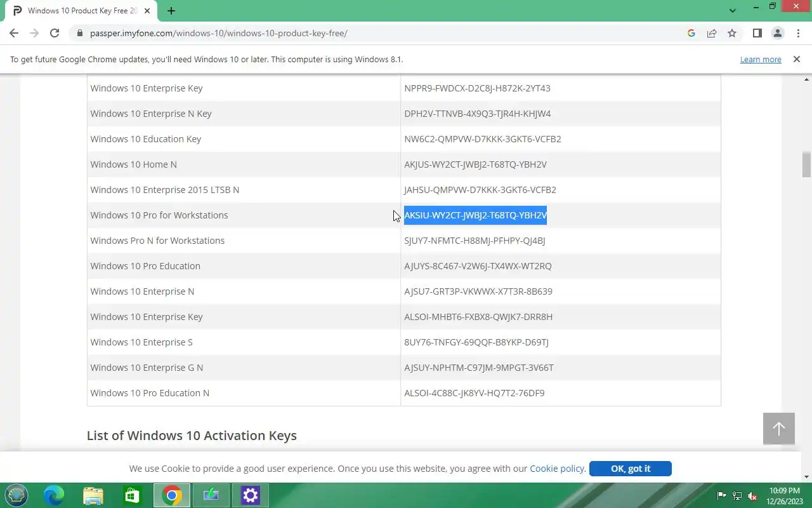The height and width of the screenshot is (508, 812).
Task: Click key ALSOI-4C88C-JK8YV-HQ7T2-76DF9
Action: (475, 393)
